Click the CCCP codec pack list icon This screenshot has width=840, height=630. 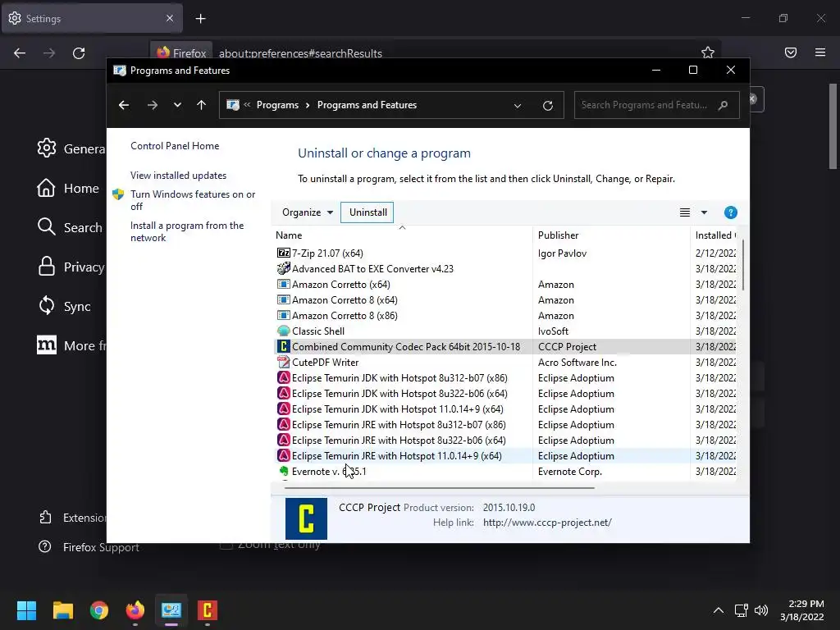pos(283,347)
